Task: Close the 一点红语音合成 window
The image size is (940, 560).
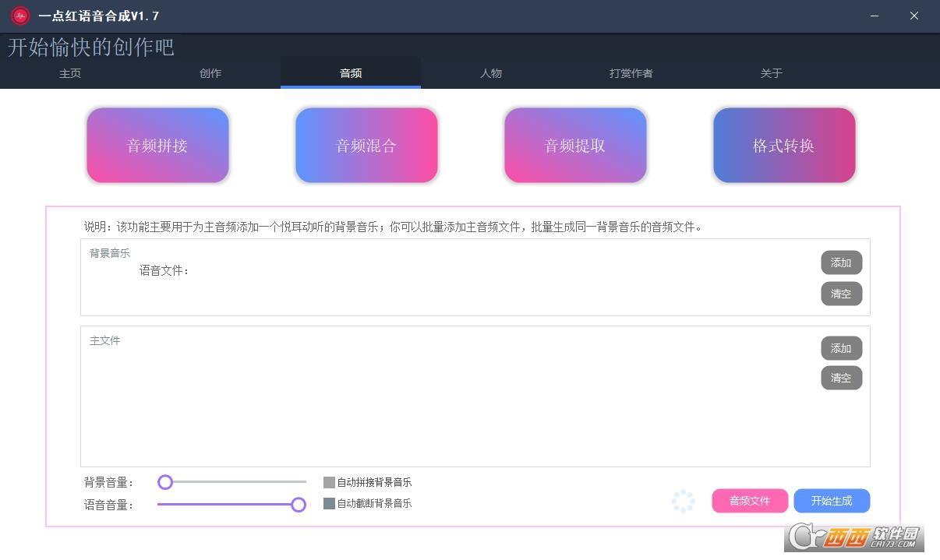Action: pyautogui.click(x=914, y=16)
